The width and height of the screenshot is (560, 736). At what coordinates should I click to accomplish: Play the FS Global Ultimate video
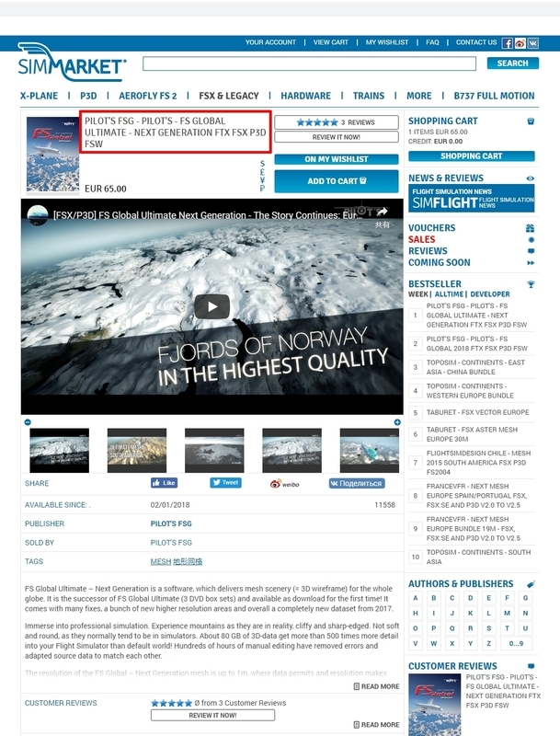[x=212, y=306]
